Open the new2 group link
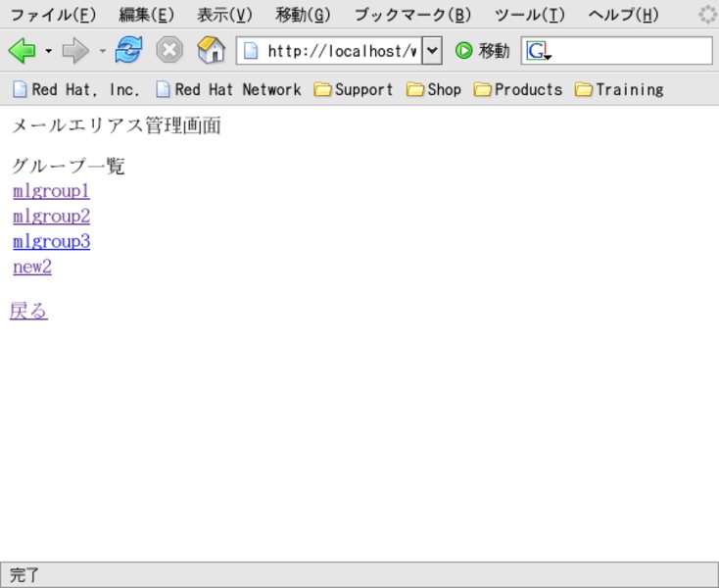Image resolution: width=719 pixels, height=588 pixels. [32, 267]
